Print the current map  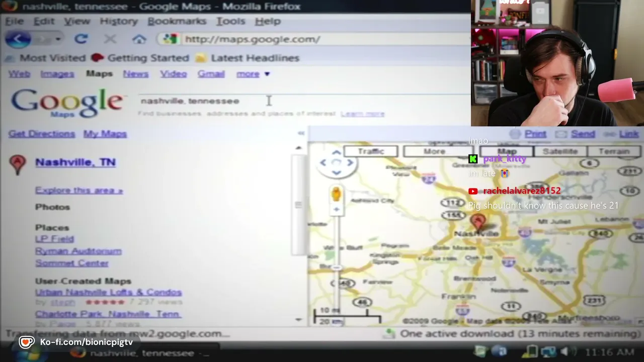[x=535, y=134]
